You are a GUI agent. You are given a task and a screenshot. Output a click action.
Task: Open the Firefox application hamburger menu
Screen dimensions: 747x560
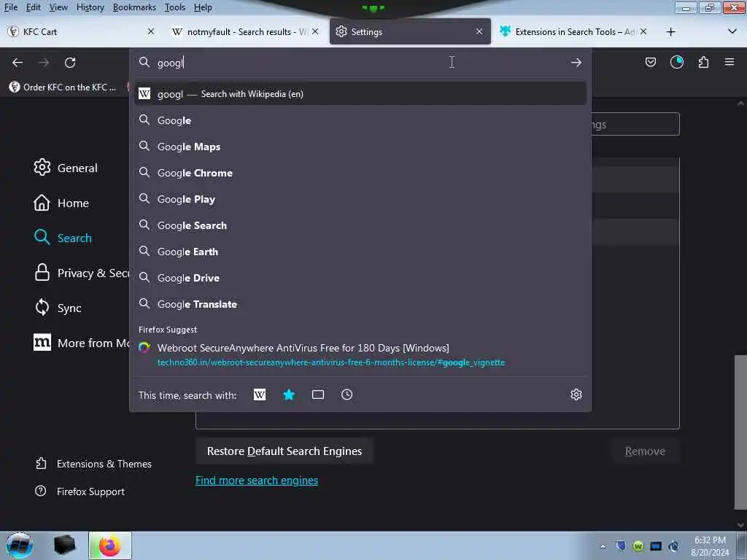pos(729,62)
